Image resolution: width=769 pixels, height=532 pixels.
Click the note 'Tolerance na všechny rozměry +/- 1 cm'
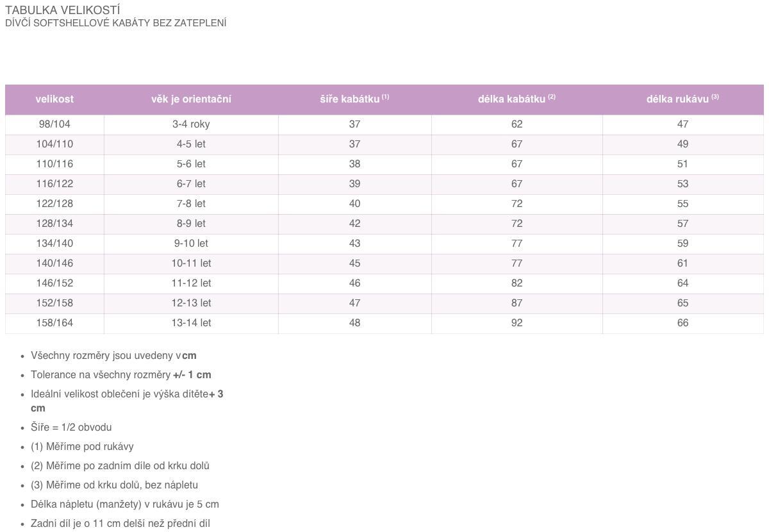120,375
